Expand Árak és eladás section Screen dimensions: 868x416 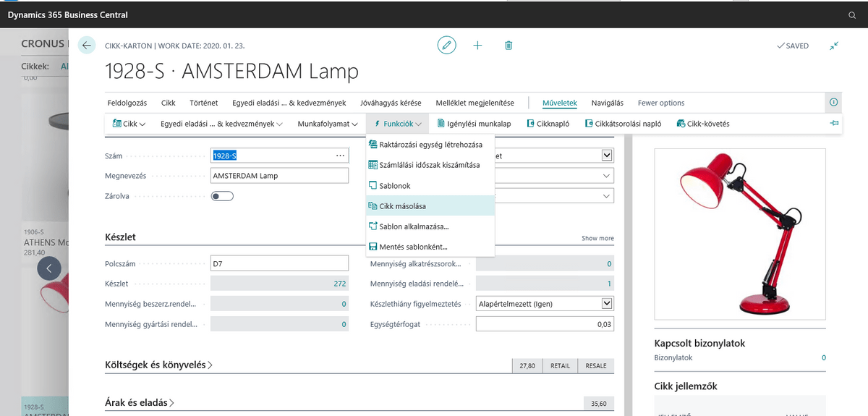[x=140, y=403]
